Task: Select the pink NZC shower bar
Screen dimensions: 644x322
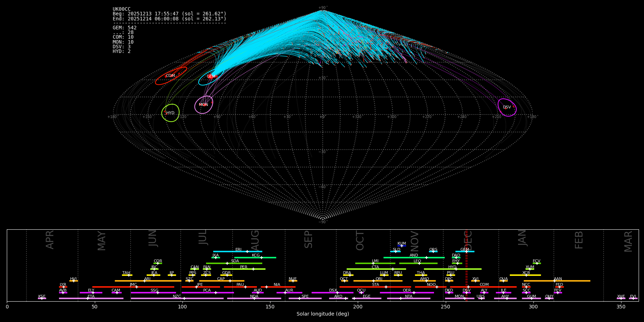Action: point(177,298)
